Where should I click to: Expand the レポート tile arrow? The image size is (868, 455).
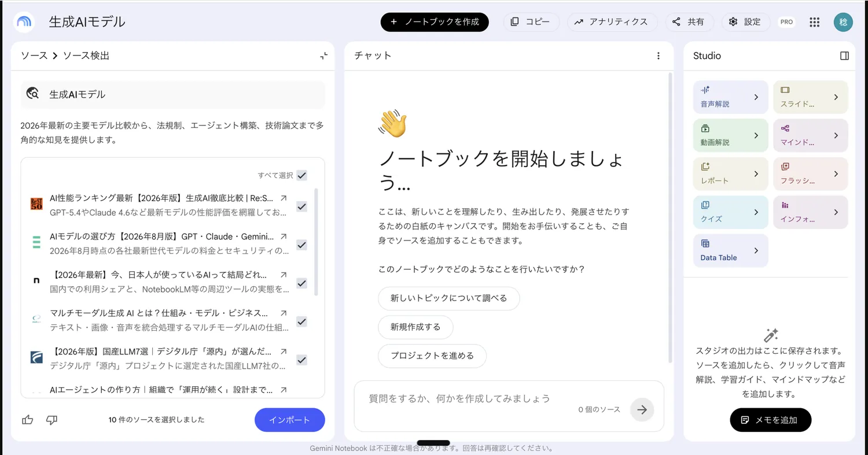pos(756,173)
